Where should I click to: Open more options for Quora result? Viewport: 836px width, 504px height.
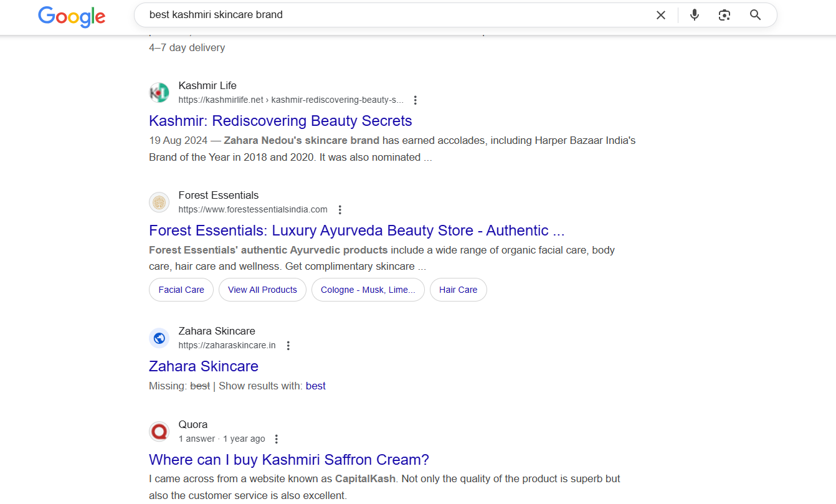coord(277,439)
